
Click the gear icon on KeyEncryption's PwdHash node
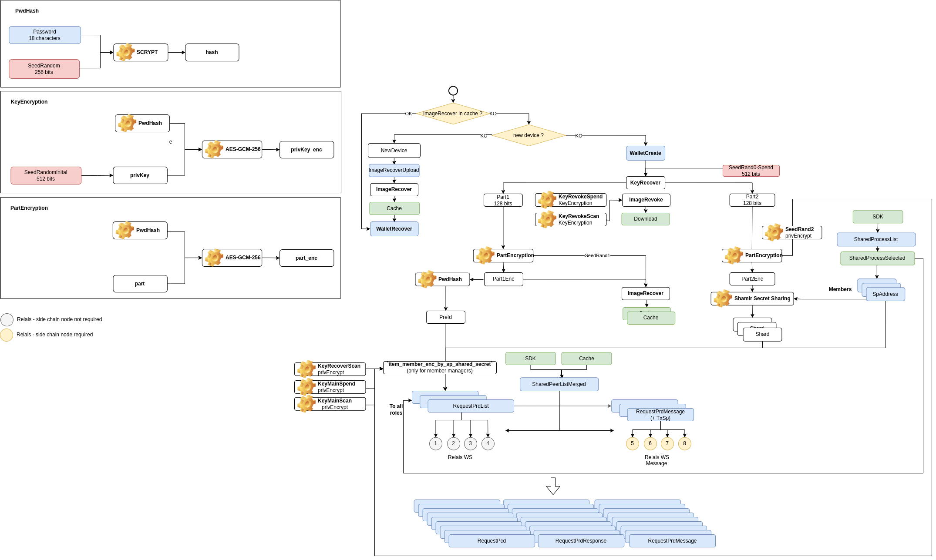[x=127, y=123]
